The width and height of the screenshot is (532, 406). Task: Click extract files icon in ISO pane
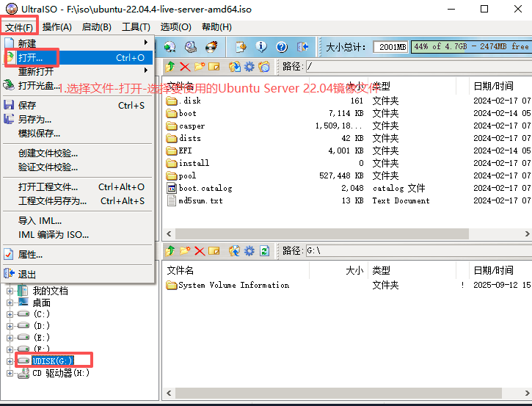coord(234,67)
